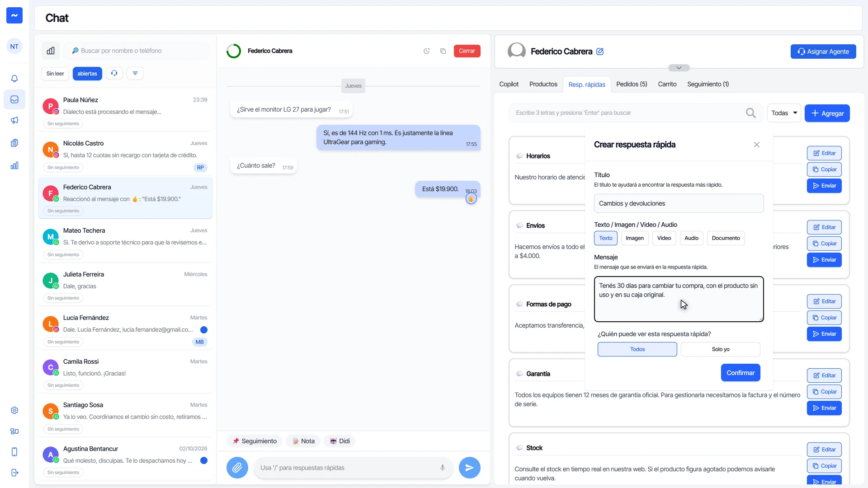Screen dimensions: 868x488
Task: Open Seguimiento (1) tab
Action: click(x=708, y=84)
